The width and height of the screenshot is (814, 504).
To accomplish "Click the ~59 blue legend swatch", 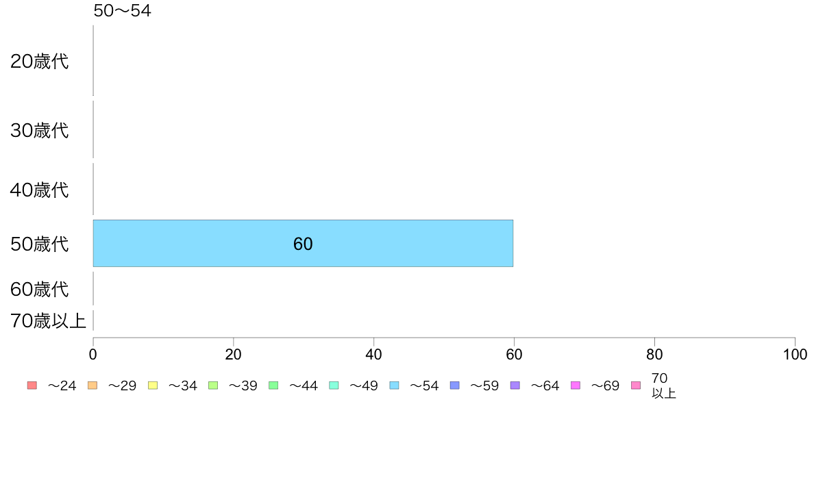I will [x=455, y=385].
